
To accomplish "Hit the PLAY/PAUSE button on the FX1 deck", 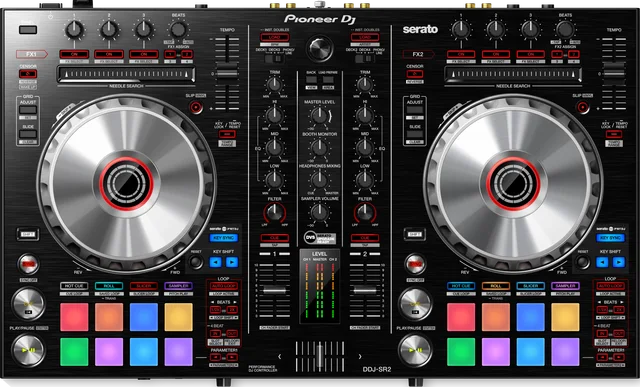I will [x=28, y=350].
